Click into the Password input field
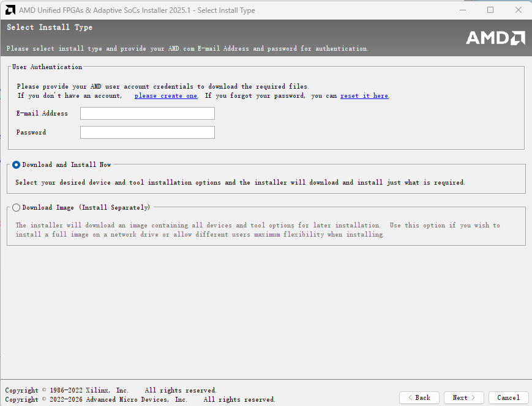This screenshot has height=406, width=532. tap(147, 133)
